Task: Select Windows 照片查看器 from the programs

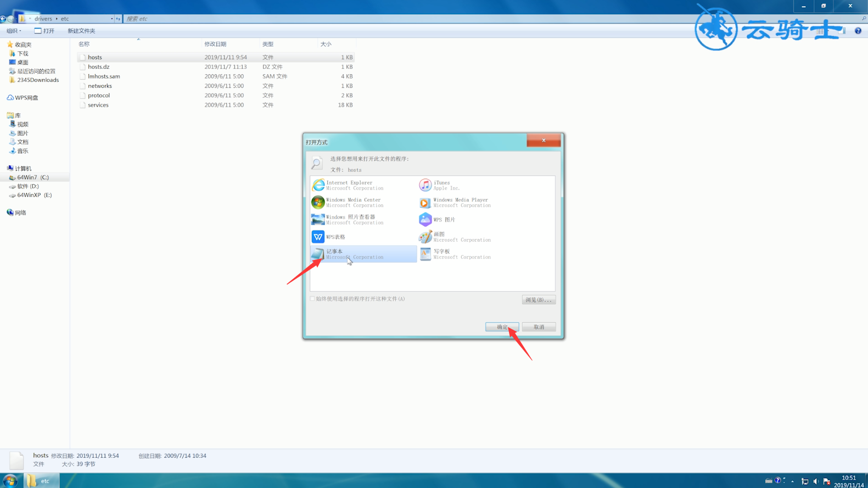Action: [x=363, y=219]
